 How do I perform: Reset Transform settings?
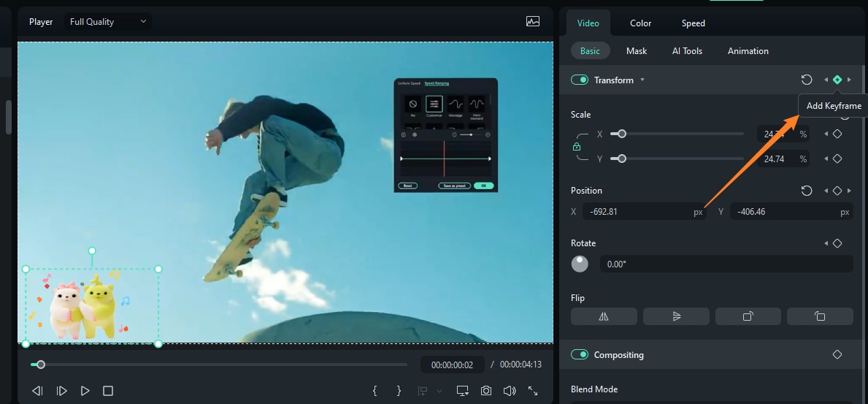tap(807, 80)
